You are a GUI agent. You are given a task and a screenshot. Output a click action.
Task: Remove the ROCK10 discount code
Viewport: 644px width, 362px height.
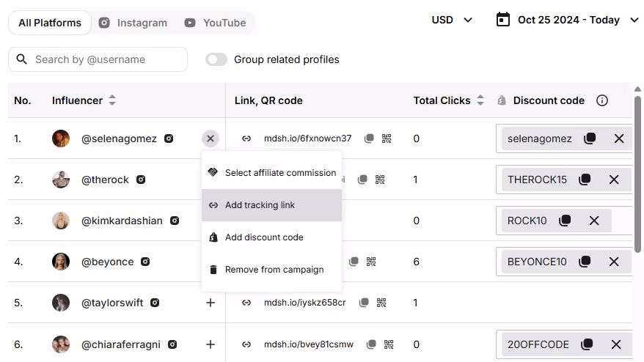[594, 221]
